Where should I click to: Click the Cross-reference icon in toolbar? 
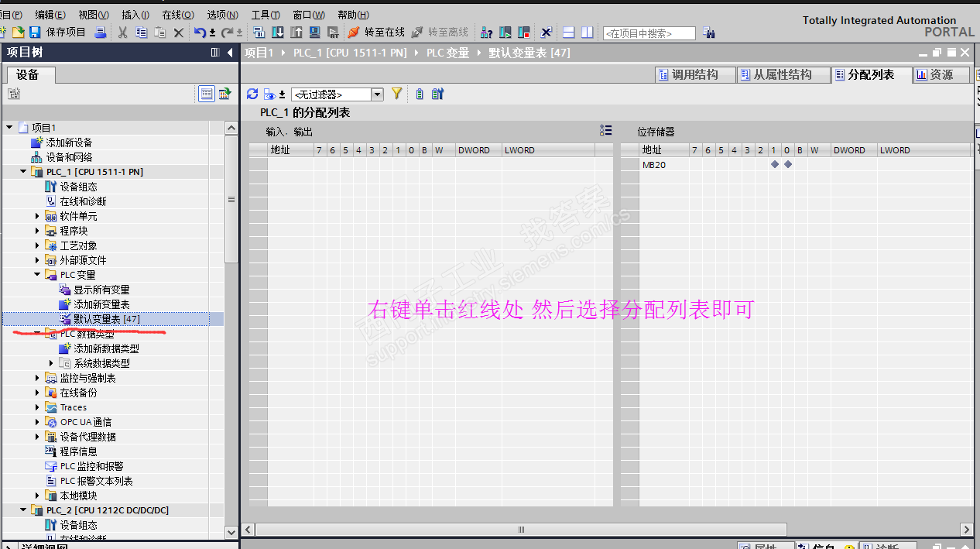click(547, 33)
